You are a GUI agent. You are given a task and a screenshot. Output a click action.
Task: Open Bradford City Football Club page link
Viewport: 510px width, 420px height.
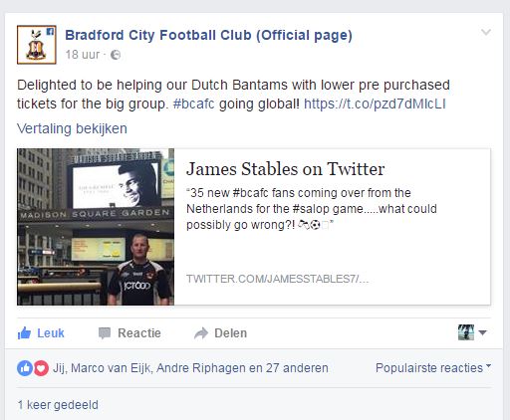pos(208,35)
